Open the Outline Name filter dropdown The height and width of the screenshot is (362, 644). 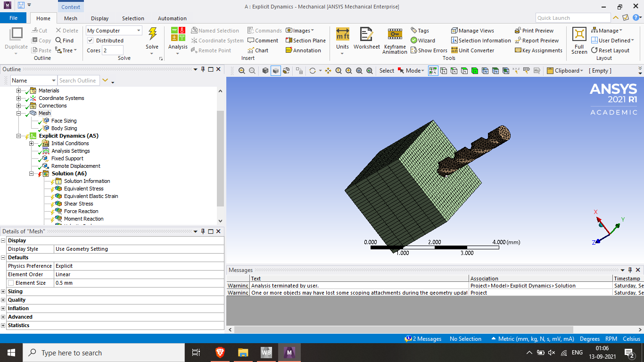tap(34, 81)
